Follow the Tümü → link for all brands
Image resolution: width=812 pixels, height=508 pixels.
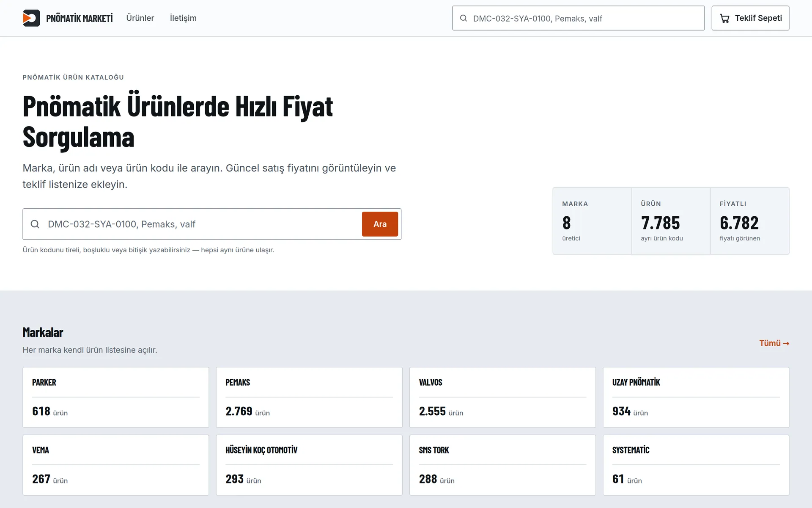click(x=774, y=343)
